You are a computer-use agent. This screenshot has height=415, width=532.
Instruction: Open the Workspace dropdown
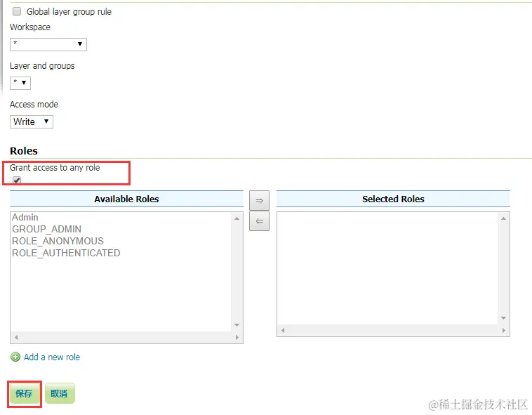click(48, 44)
